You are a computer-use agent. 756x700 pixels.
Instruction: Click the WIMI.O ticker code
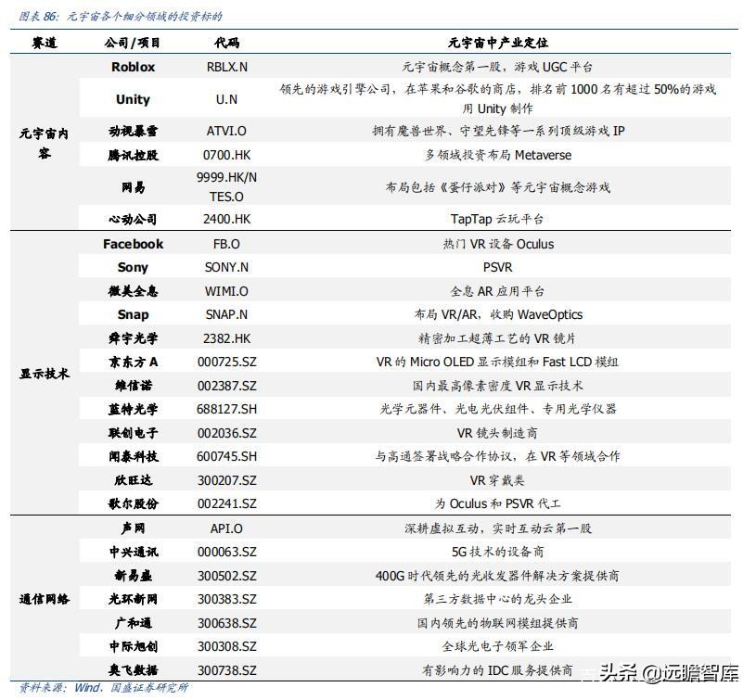[226, 291]
